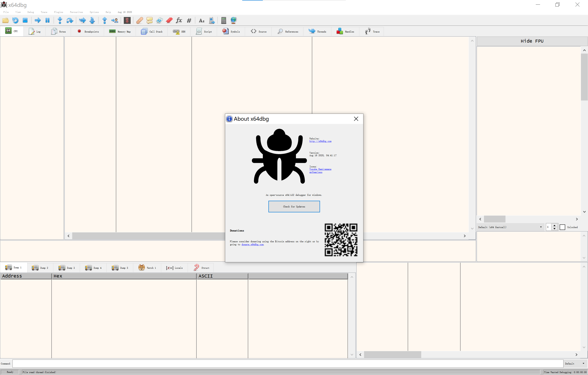Open the Functions fx icon

pyautogui.click(x=179, y=20)
